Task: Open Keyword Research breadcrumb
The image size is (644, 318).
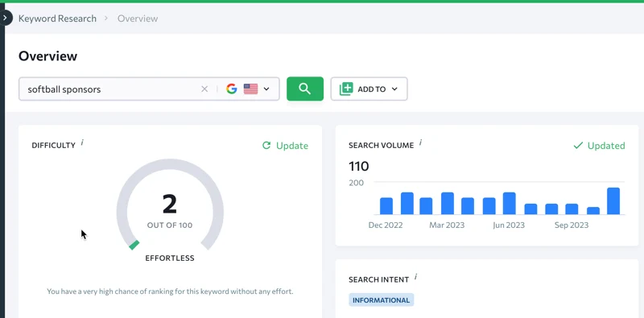Action: (57, 19)
